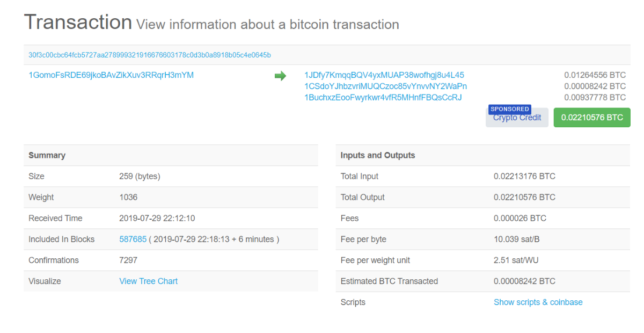Click the 0.00008242 BTC amount beside the 1CSdoY address

[595, 86]
